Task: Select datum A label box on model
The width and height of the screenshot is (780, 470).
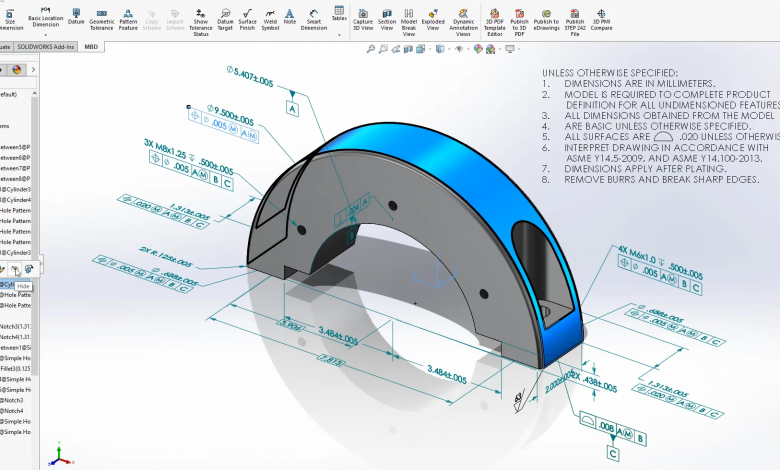Action: [x=292, y=109]
